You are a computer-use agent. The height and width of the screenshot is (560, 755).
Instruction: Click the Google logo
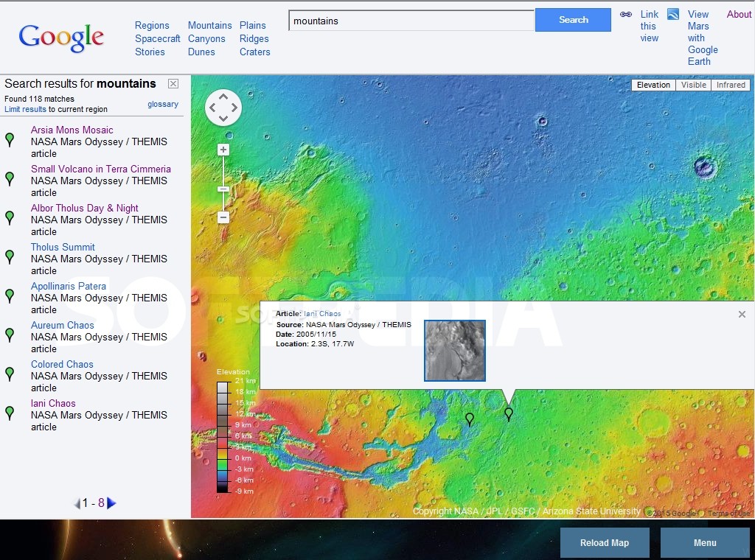[61, 38]
